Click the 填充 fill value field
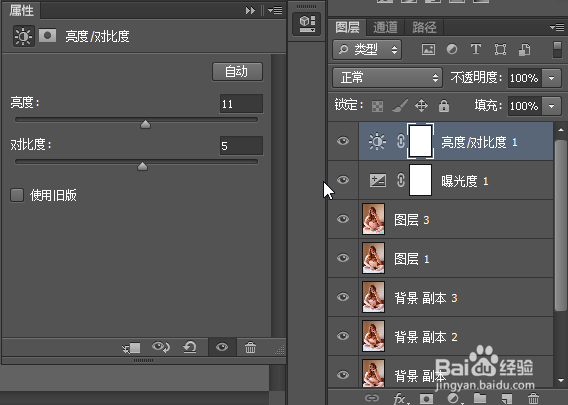The height and width of the screenshot is (405, 568). [x=525, y=106]
